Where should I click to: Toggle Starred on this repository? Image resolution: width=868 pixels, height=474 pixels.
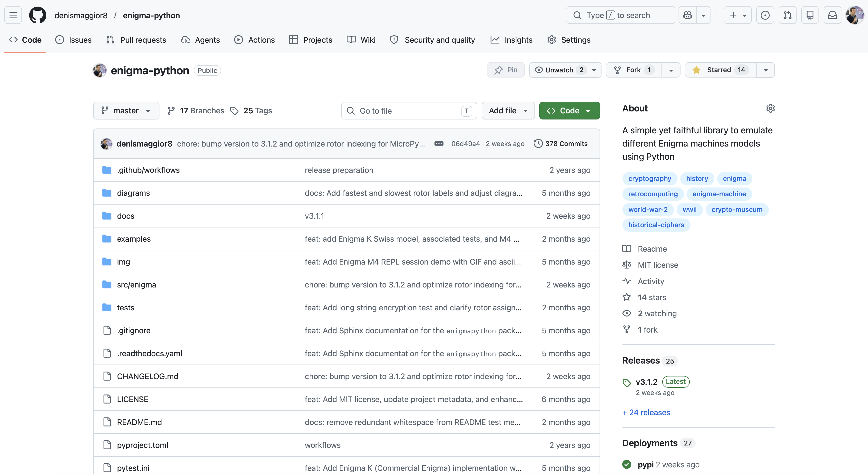point(721,70)
